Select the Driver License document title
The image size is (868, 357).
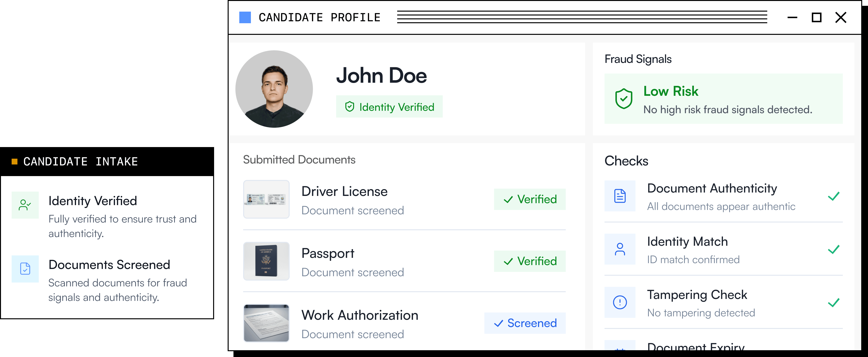[344, 192]
